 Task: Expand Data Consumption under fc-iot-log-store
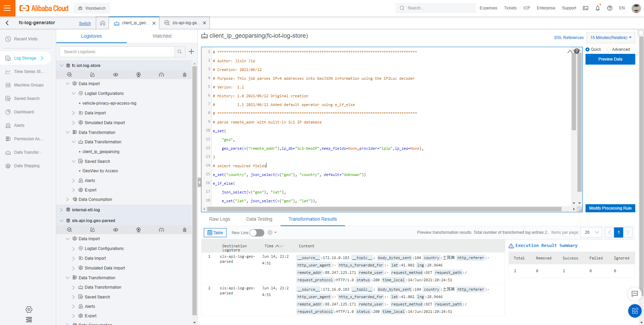[68, 200]
